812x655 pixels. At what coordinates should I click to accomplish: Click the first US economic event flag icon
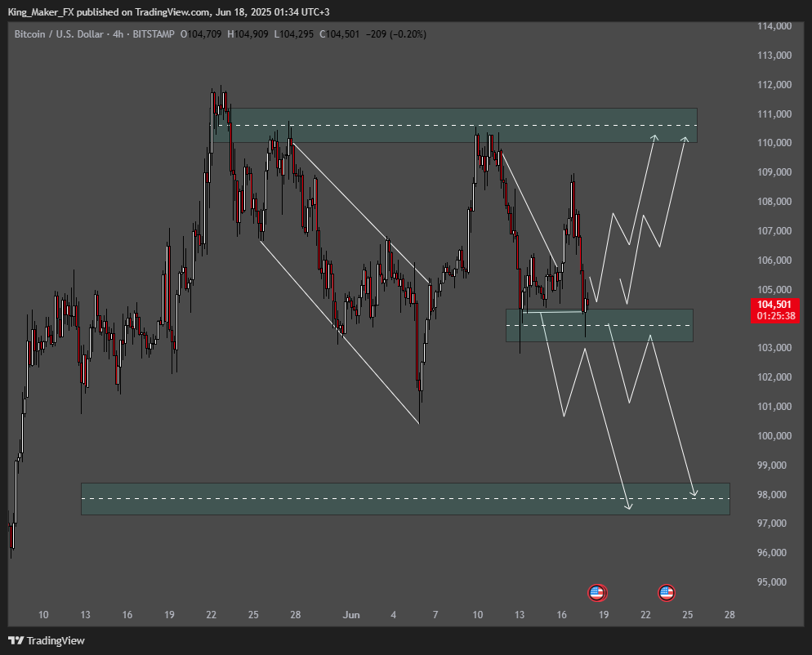coord(596,592)
